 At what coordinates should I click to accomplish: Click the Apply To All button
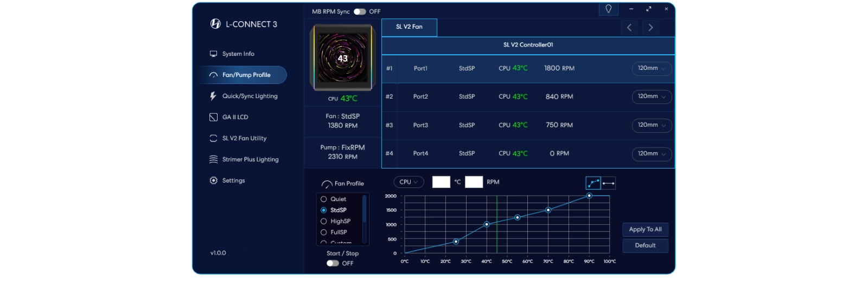coord(645,230)
